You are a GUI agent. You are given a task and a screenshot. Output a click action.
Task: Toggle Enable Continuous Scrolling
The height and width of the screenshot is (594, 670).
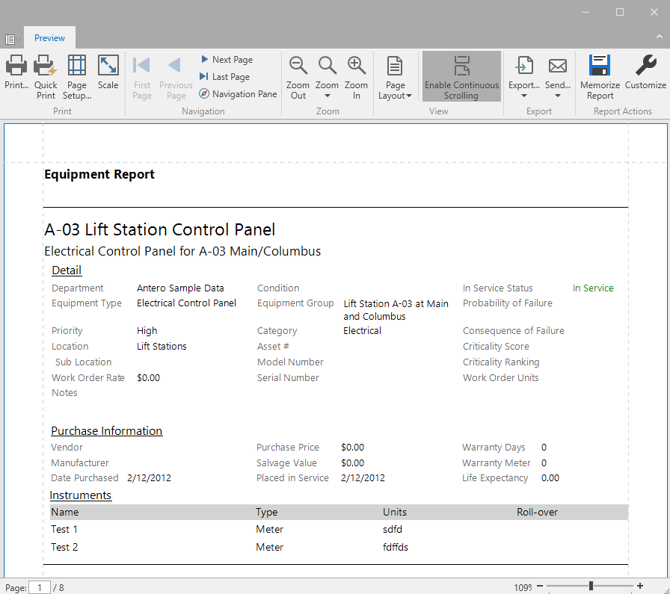pyautogui.click(x=461, y=76)
